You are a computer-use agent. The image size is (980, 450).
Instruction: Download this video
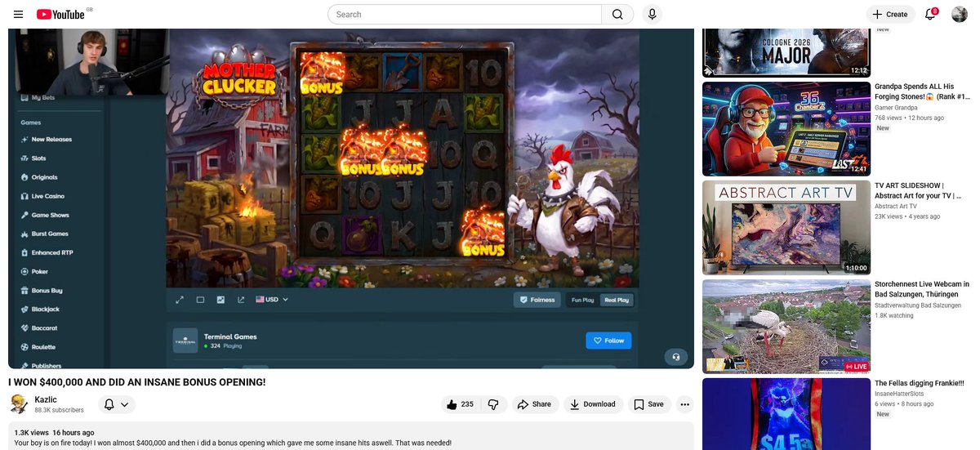pos(593,404)
